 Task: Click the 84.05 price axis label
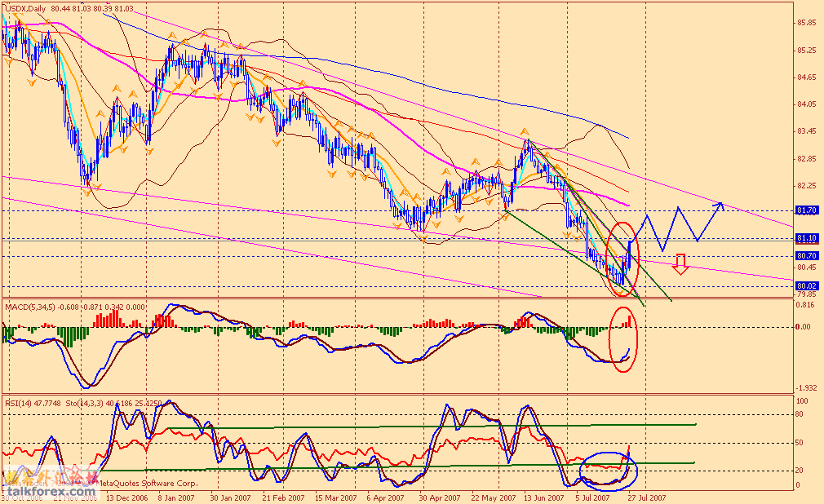click(x=807, y=104)
